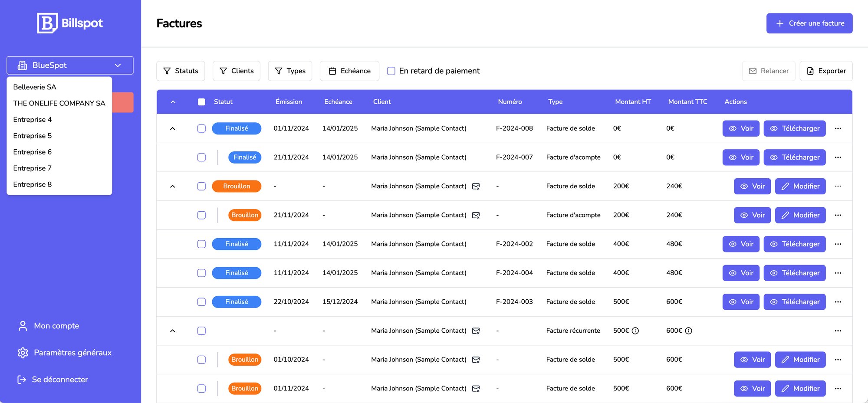Select THE ONELIFE COMPANY SA
This screenshot has height=403, width=868.
point(59,103)
